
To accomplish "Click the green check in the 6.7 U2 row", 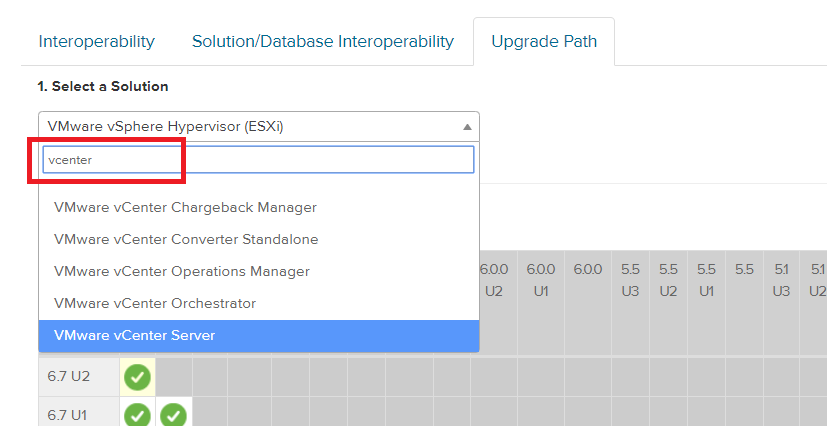I will [x=137, y=377].
